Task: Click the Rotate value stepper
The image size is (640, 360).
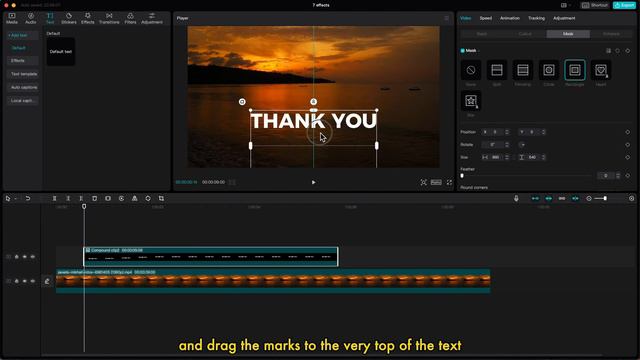Action: [x=507, y=145]
